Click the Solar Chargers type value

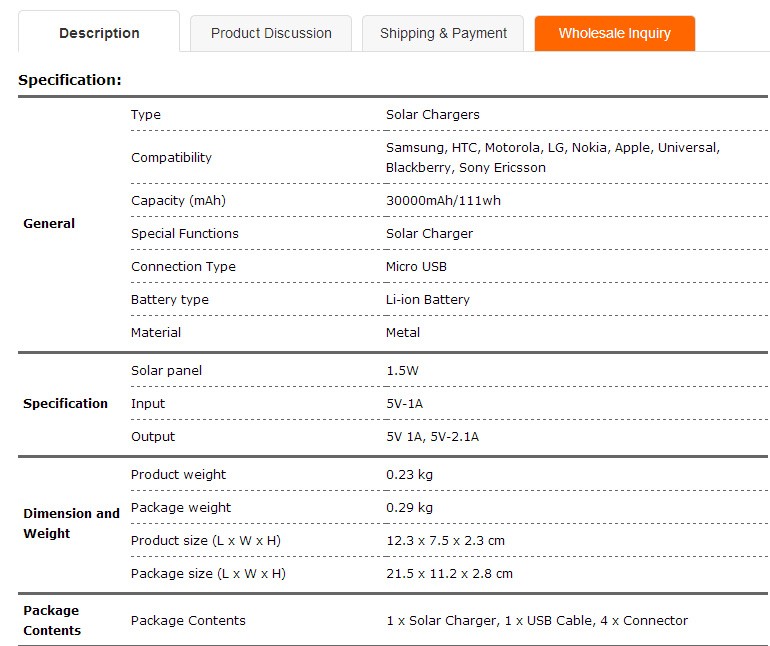(x=432, y=115)
